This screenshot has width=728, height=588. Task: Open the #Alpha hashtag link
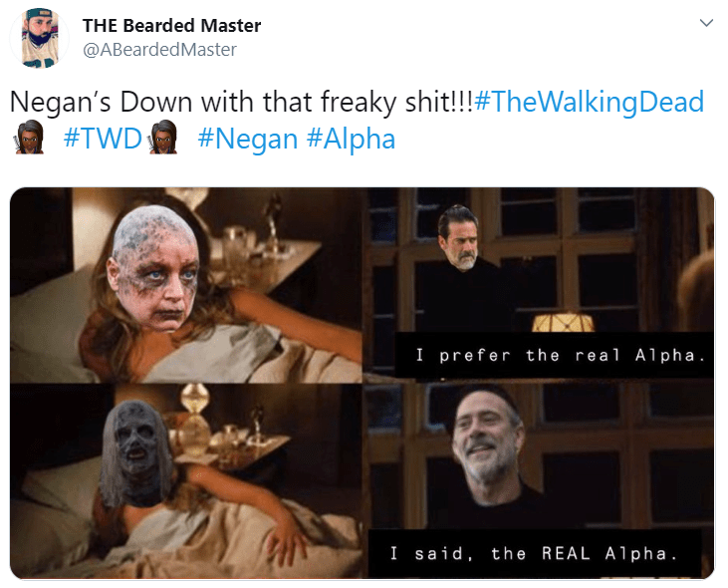coord(351,139)
